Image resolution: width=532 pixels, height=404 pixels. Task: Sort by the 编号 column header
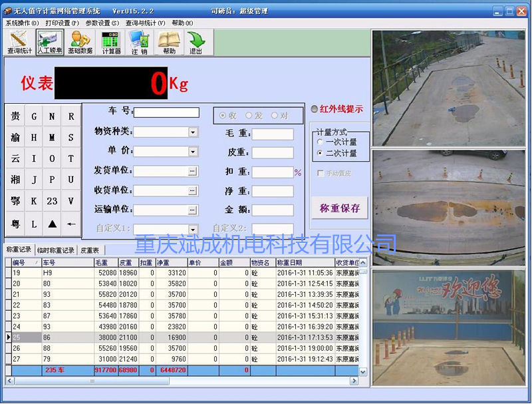coord(26,262)
